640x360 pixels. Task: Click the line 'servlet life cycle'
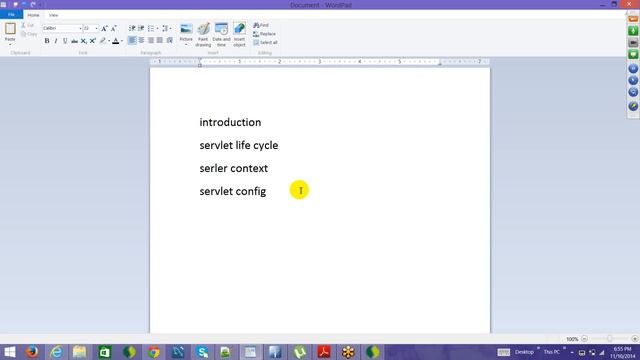tap(239, 145)
